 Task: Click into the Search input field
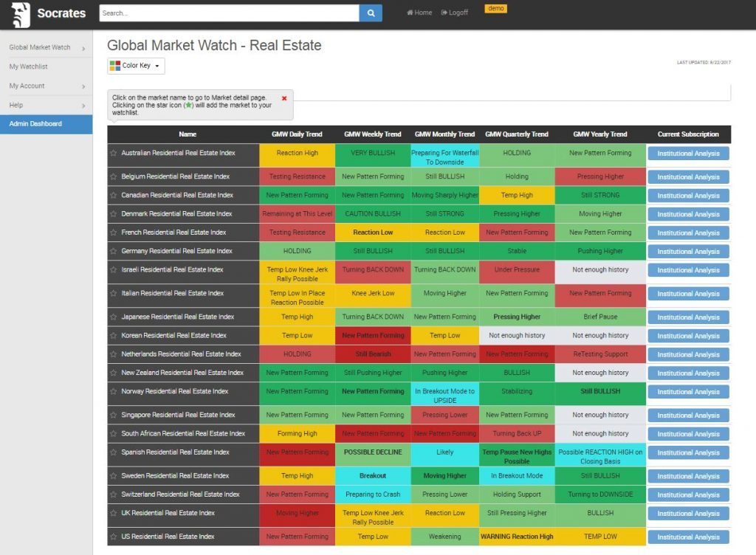click(229, 13)
